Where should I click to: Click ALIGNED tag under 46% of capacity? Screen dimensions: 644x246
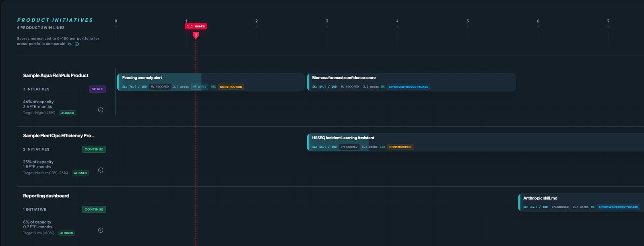[x=68, y=113]
